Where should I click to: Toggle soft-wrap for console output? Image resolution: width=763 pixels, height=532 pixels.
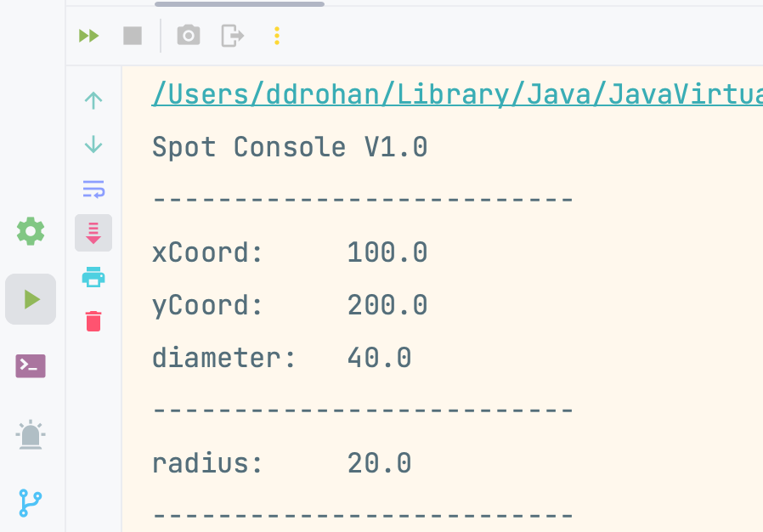coord(93,189)
